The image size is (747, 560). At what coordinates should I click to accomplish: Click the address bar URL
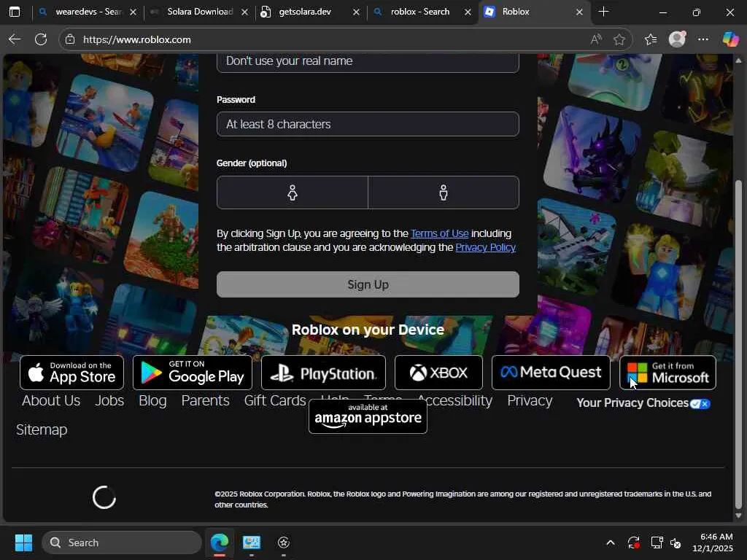tap(136, 39)
